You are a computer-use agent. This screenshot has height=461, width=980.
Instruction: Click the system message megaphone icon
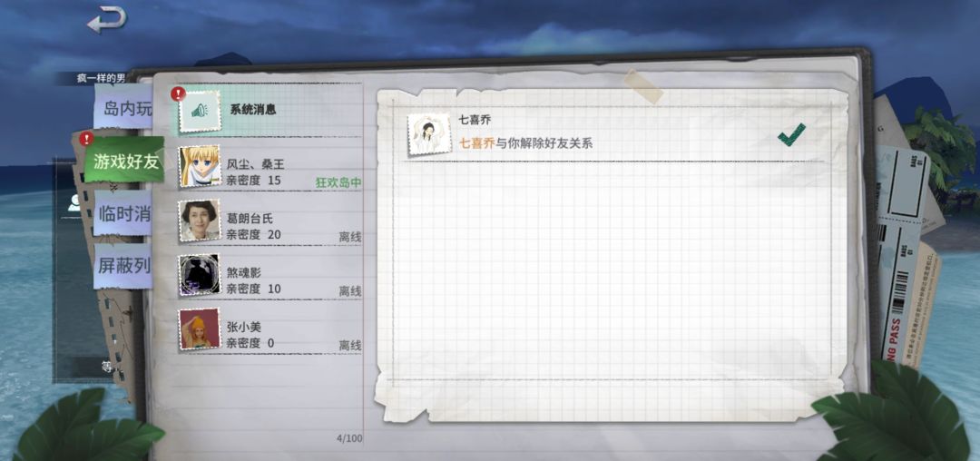click(x=200, y=112)
